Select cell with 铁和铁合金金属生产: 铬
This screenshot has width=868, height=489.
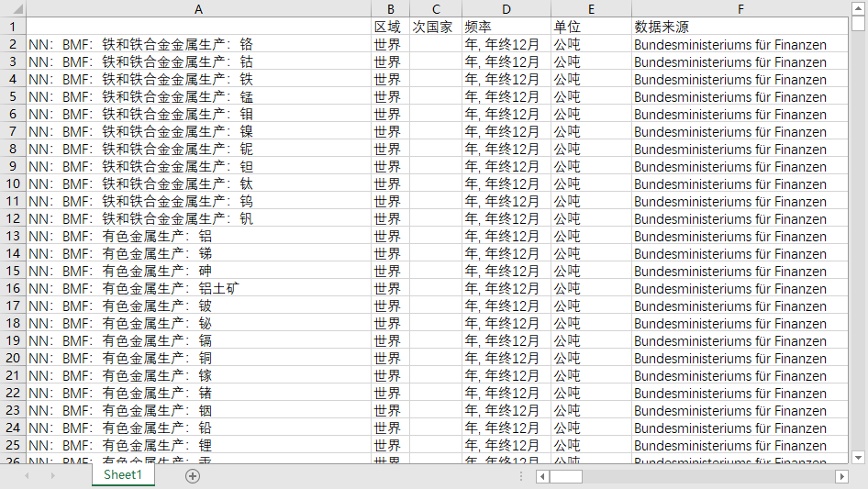pyautogui.click(x=199, y=44)
